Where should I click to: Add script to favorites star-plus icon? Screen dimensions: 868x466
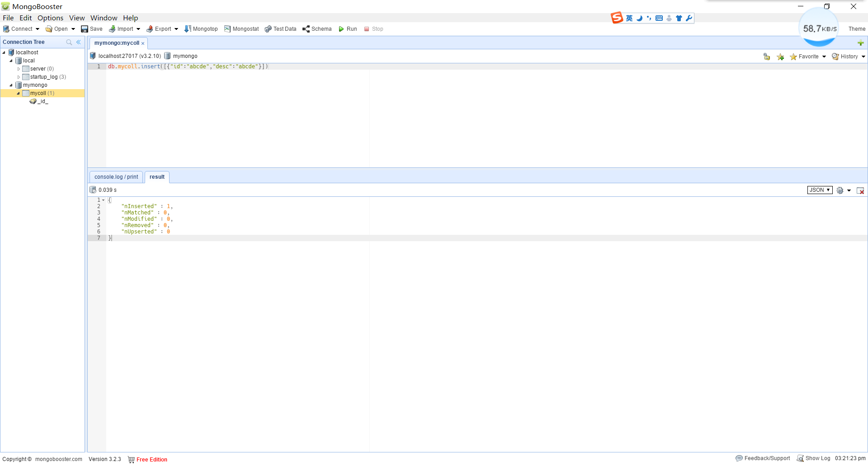coord(780,57)
